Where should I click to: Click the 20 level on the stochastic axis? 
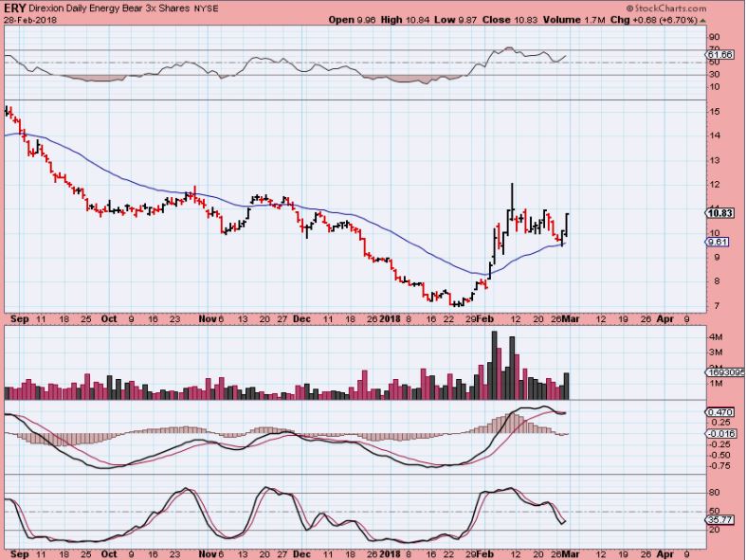pos(714,530)
